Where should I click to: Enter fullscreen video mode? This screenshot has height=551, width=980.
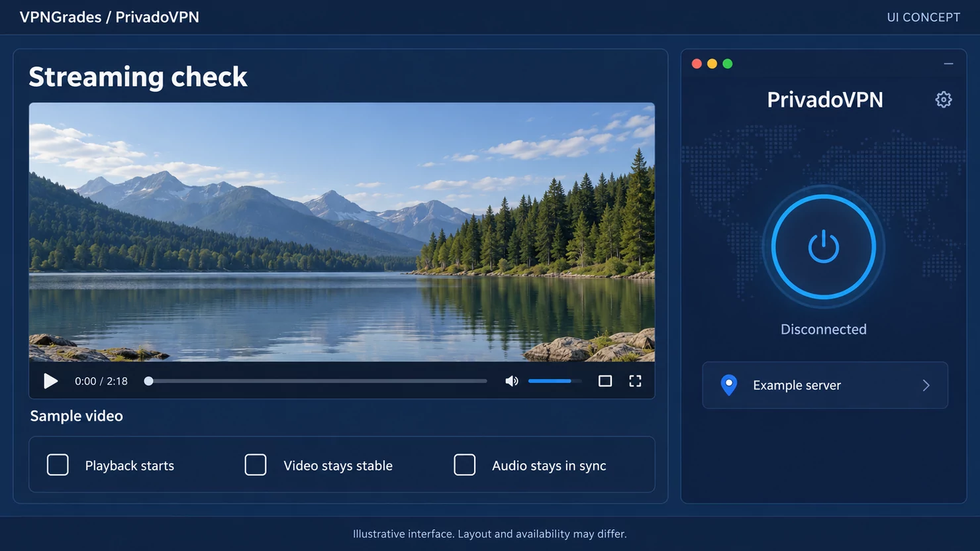(x=635, y=381)
